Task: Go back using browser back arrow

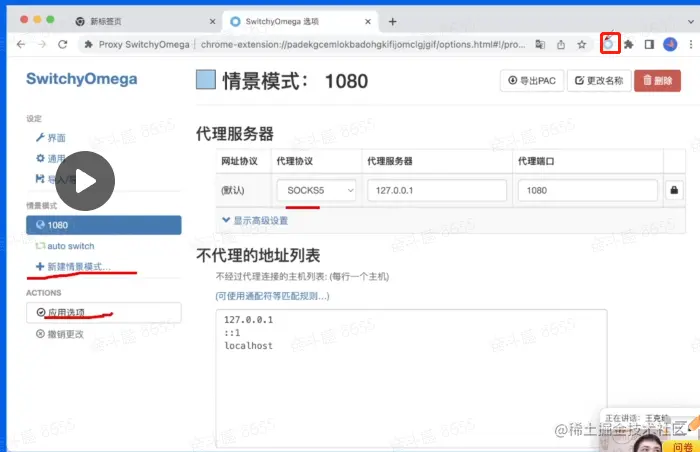Action: [21, 44]
